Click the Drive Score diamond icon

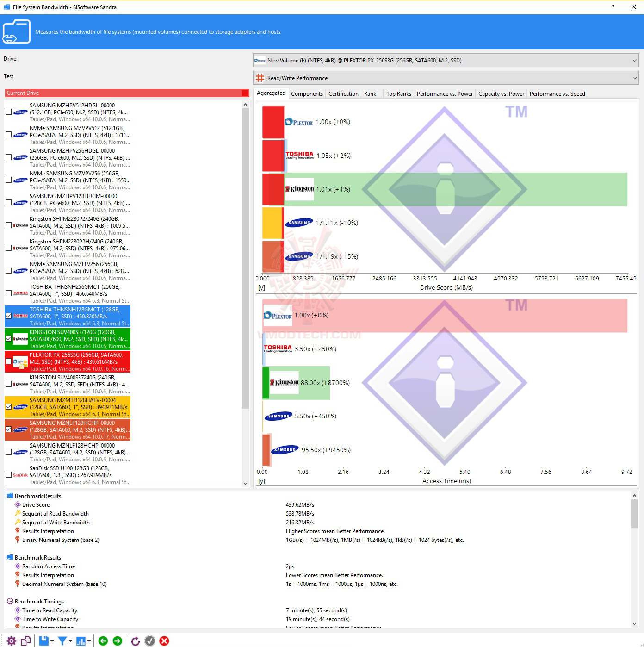[x=18, y=504]
